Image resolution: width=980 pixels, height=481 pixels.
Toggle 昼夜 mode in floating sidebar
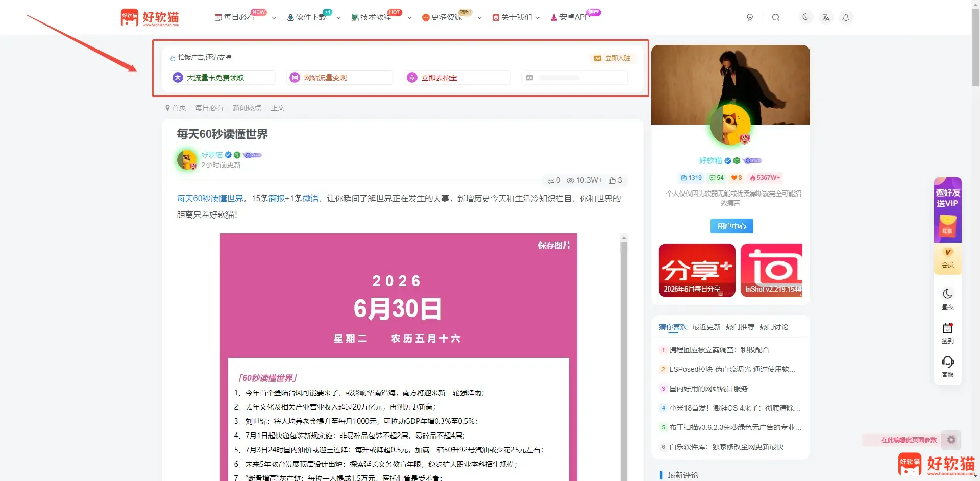[x=948, y=299]
